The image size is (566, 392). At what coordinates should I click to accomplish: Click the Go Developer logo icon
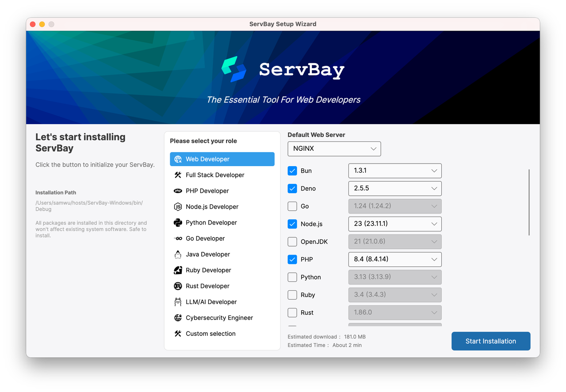click(x=178, y=239)
